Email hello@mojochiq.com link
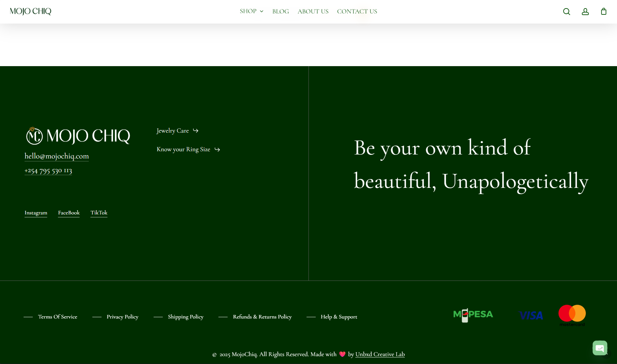Viewport: 617px width, 364px height. click(57, 156)
